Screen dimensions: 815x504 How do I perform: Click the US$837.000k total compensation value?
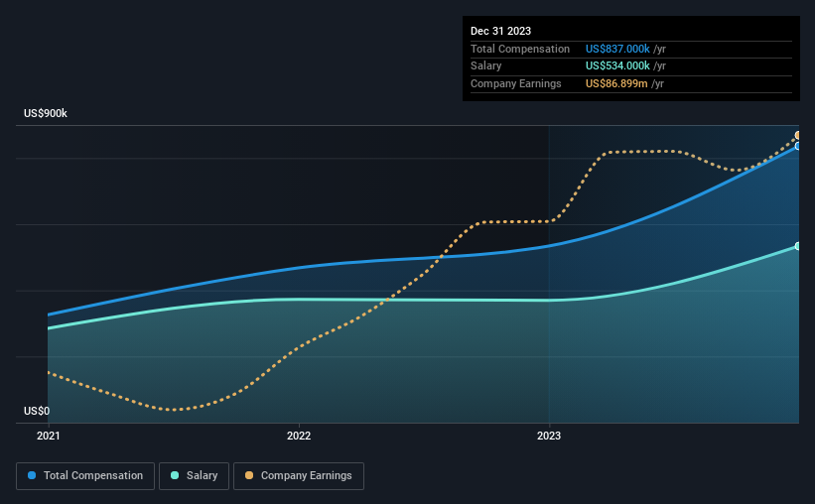pyautogui.click(x=617, y=49)
